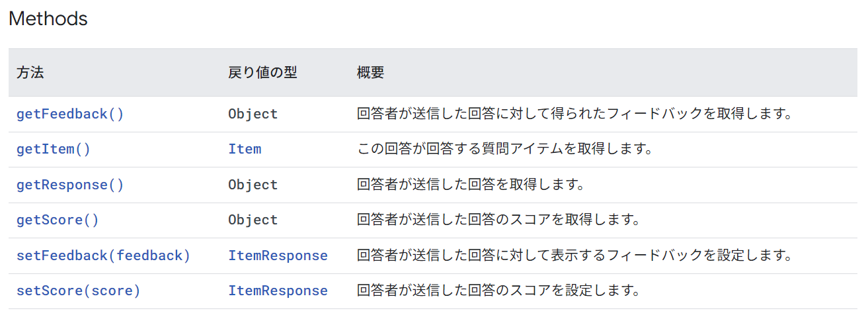Follow ItemResponse link in the setScore row
Image resolution: width=868 pixels, height=325 pixels.
pyautogui.click(x=278, y=291)
